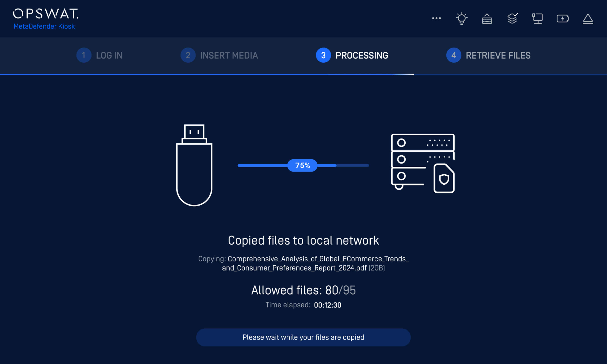Click the 'Please wait while your files are copied' button
Screen dimensions: 607x364
coord(303,337)
